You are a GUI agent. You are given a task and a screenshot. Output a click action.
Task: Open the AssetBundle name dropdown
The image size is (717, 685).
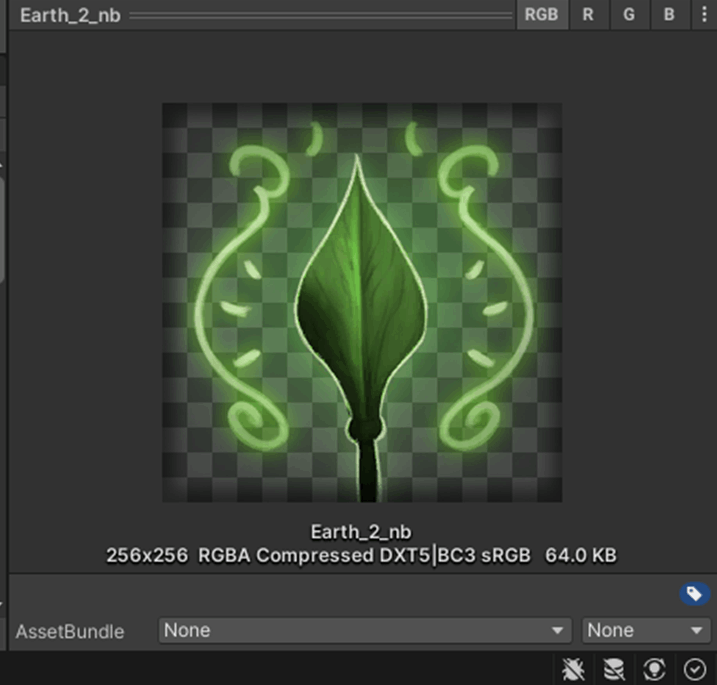[x=365, y=631]
